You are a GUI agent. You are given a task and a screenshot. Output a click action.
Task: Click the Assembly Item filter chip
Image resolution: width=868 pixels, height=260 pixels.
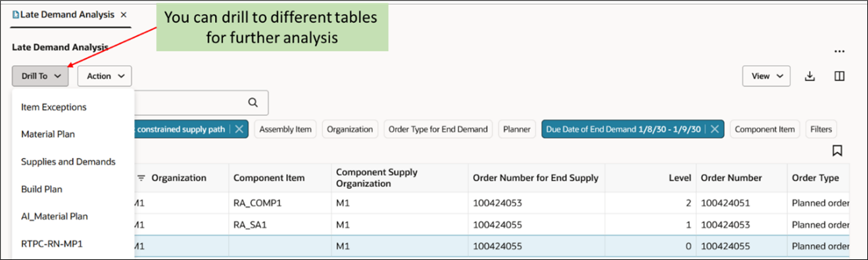click(285, 130)
